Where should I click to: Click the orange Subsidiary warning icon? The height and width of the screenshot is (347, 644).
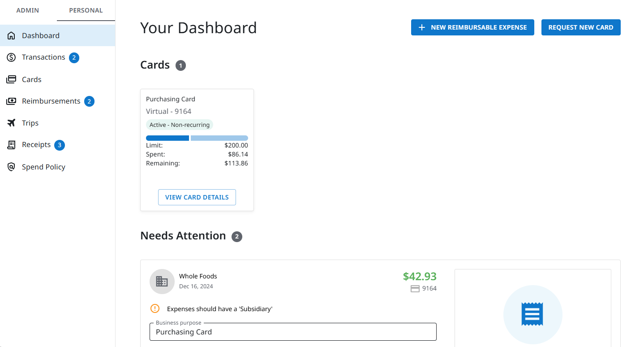155,308
